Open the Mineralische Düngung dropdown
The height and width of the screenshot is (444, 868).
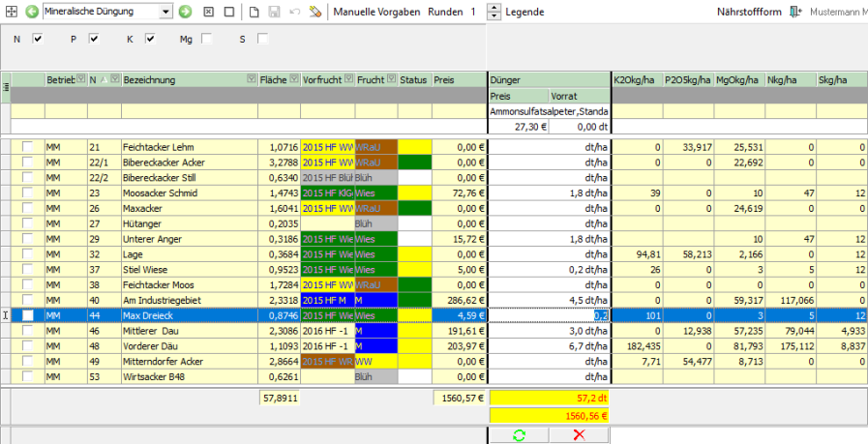(165, 13)
